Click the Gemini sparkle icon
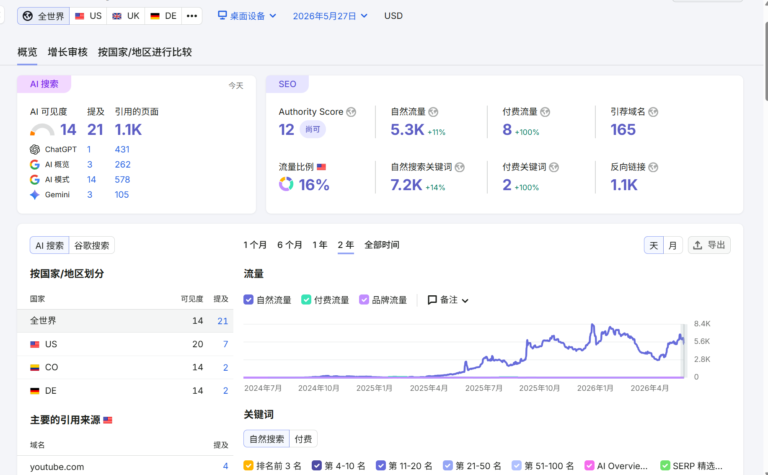 pos(35,195)
